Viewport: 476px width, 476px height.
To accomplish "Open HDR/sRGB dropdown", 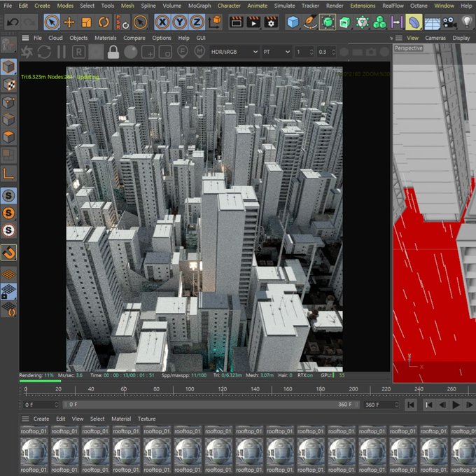I will click(x=234, y=52).
